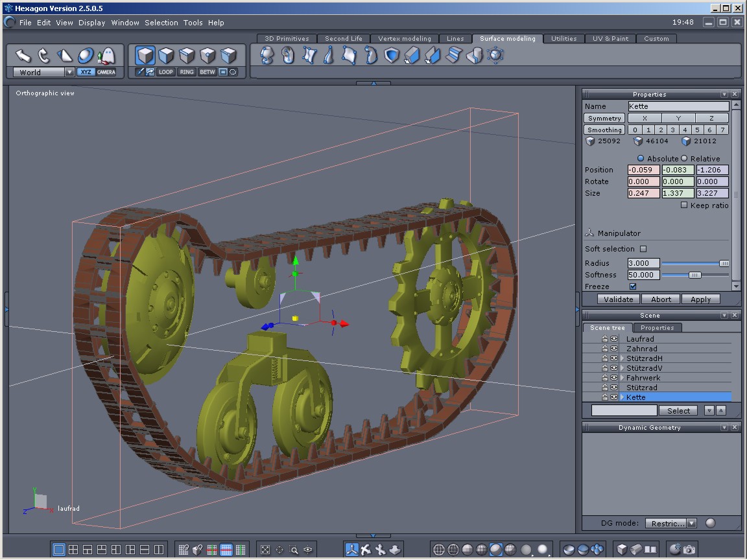Screen dimensions: 747x560
Task: Click the LOOP selection button
Action: click(x=166, y=72)
